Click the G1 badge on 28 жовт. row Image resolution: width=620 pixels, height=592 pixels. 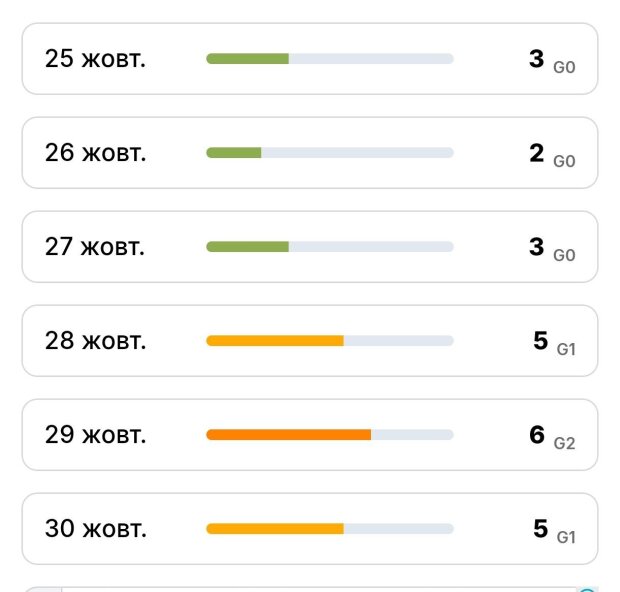566,349
